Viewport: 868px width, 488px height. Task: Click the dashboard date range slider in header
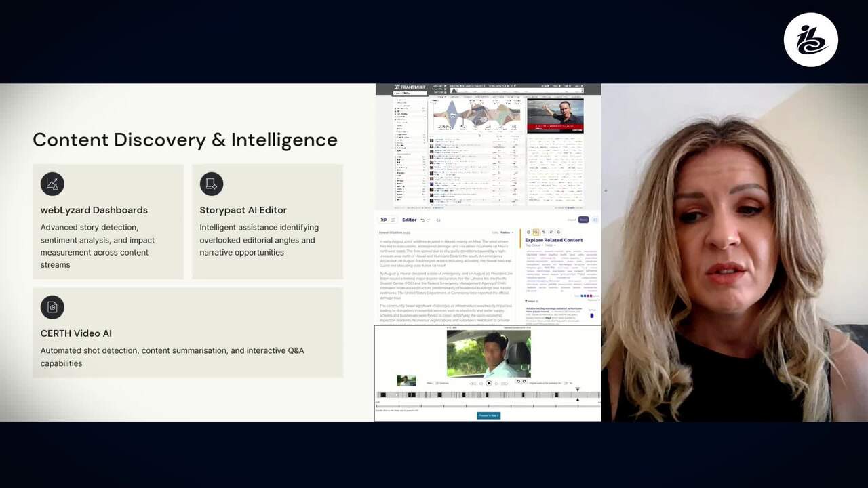pyautogui.click(x=515, y=89)
